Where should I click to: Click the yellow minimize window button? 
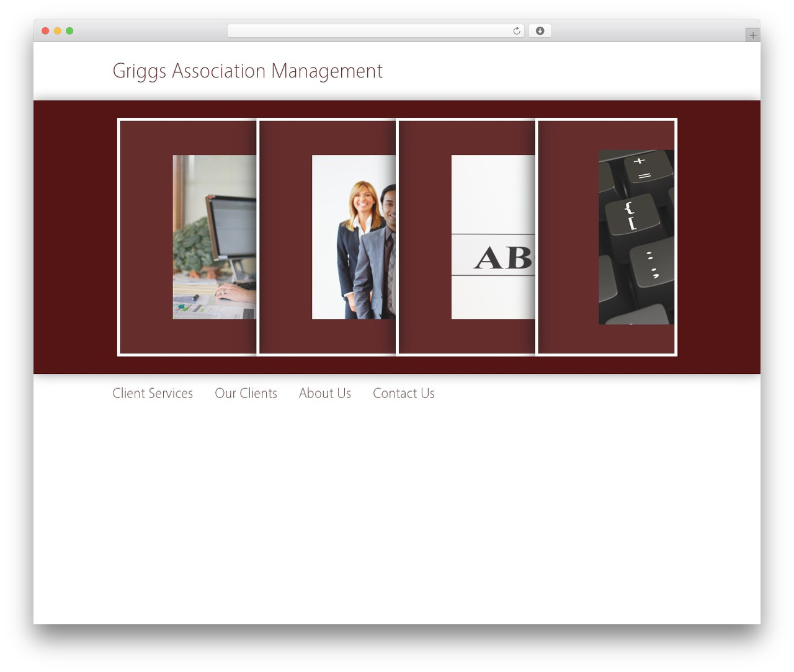(57, 31)
